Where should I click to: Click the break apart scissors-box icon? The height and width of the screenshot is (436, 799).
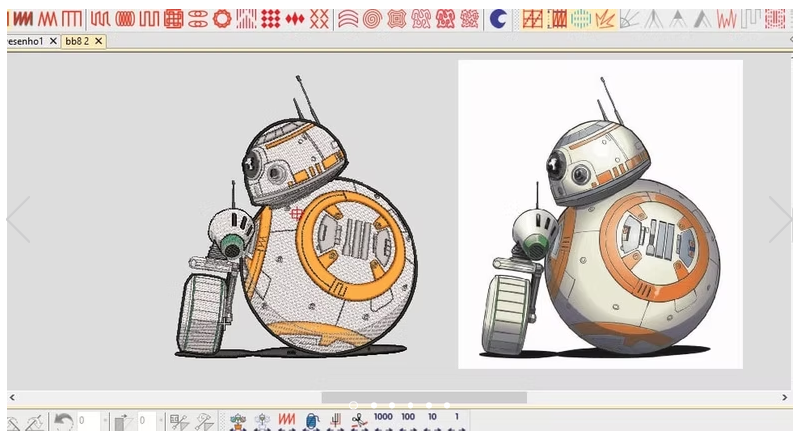179,421
